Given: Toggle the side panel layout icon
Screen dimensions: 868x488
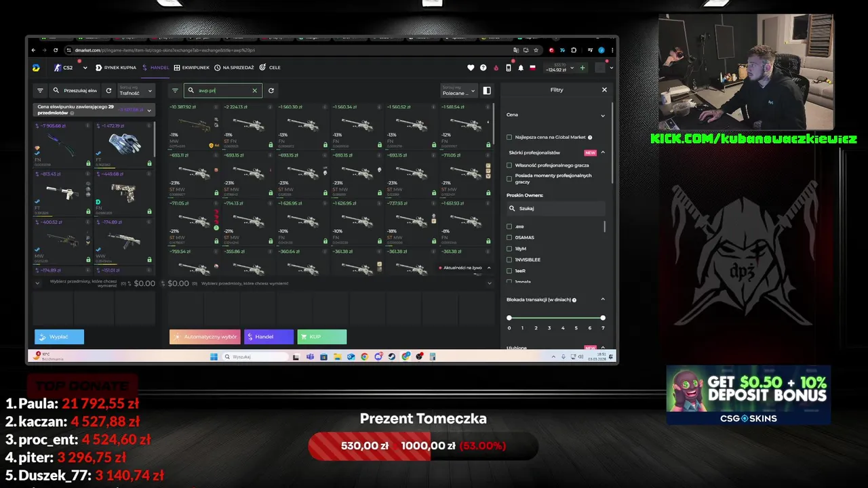Looking at the screenshot, I should [x=487, y=90].
